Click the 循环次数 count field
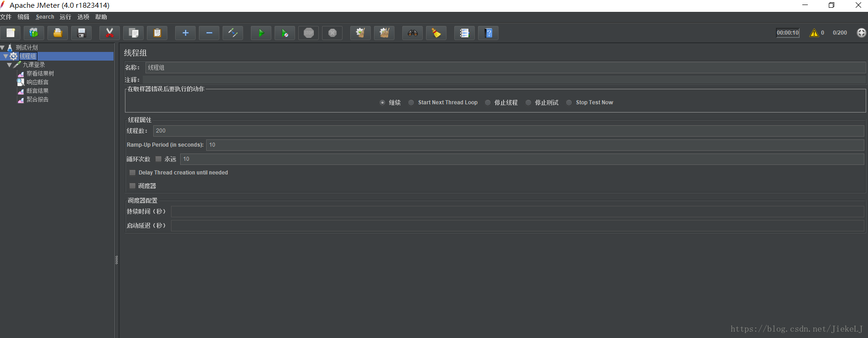 click(522, 159)
